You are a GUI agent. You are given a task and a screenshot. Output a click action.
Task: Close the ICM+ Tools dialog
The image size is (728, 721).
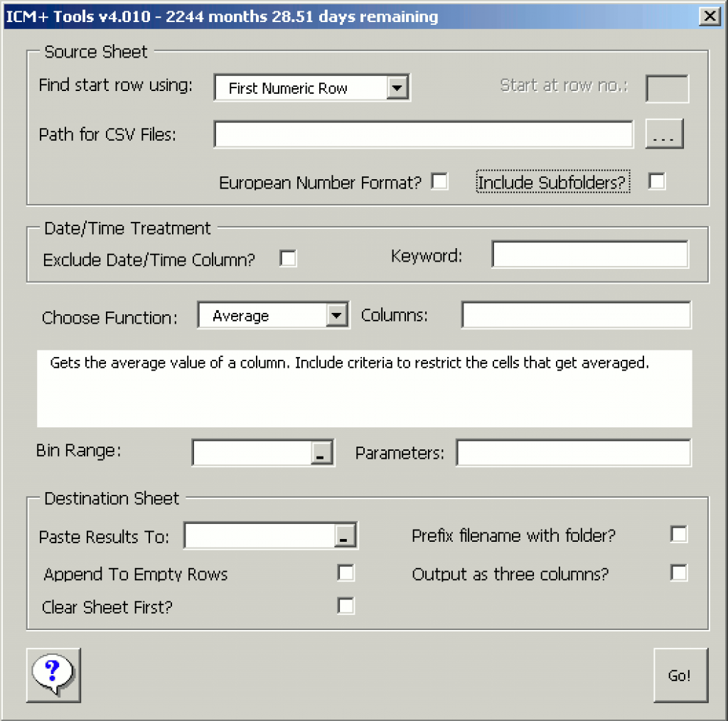point(708,16)
